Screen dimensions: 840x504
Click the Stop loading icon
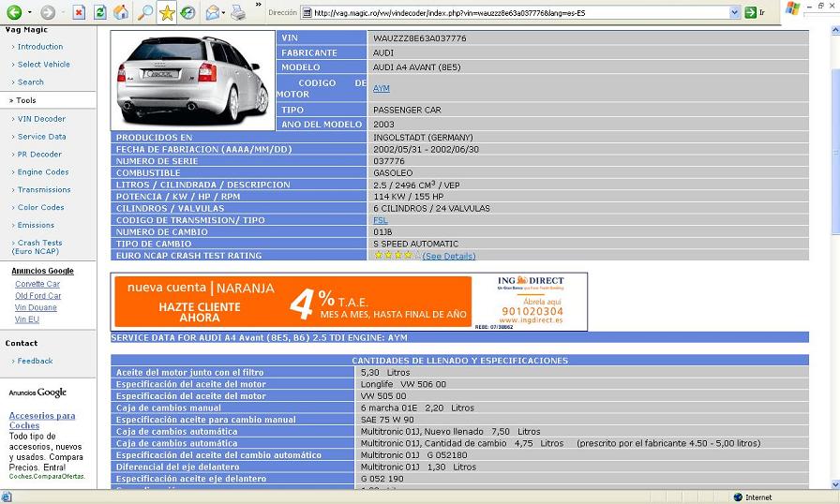(79, 12)
